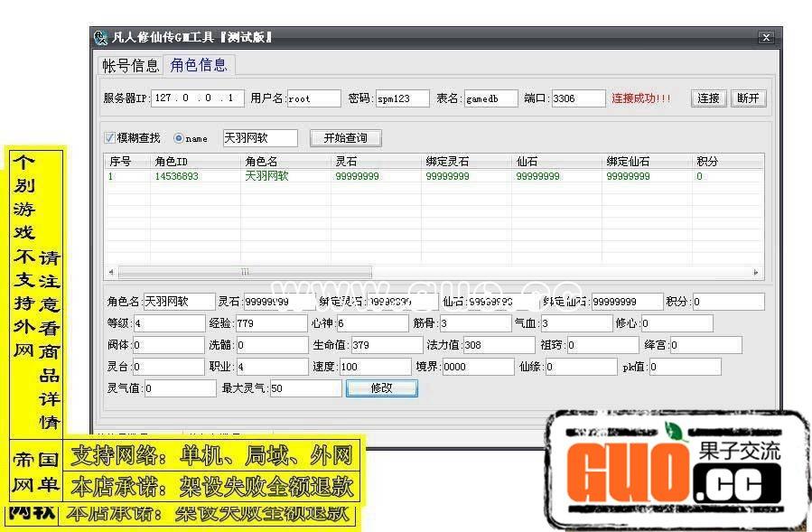Click the 境界 field containing 0000
Viewport: 812px width, 532px height.
pos(479,367)
